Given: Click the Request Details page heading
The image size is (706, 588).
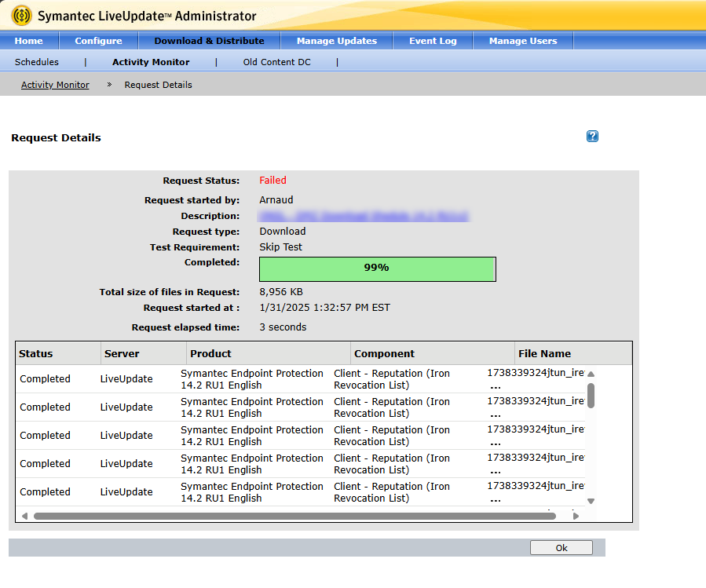Looking at the screenshot, I should pyautogui.click(x=56, y=137).
